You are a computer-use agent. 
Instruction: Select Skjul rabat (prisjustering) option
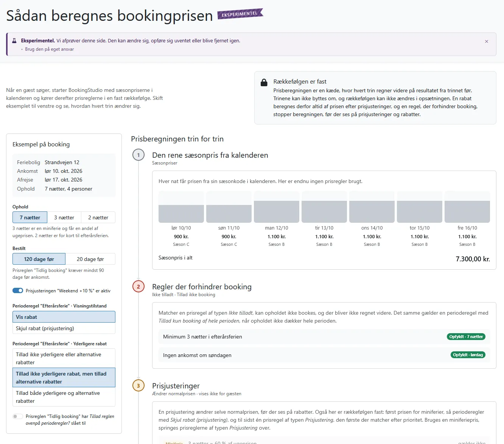coord(64,328)
